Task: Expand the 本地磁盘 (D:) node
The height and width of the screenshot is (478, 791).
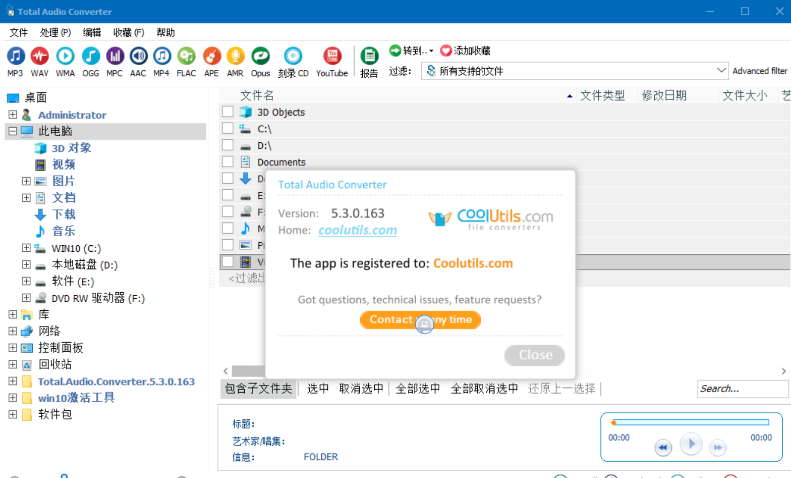Action: tap(26, 264)
